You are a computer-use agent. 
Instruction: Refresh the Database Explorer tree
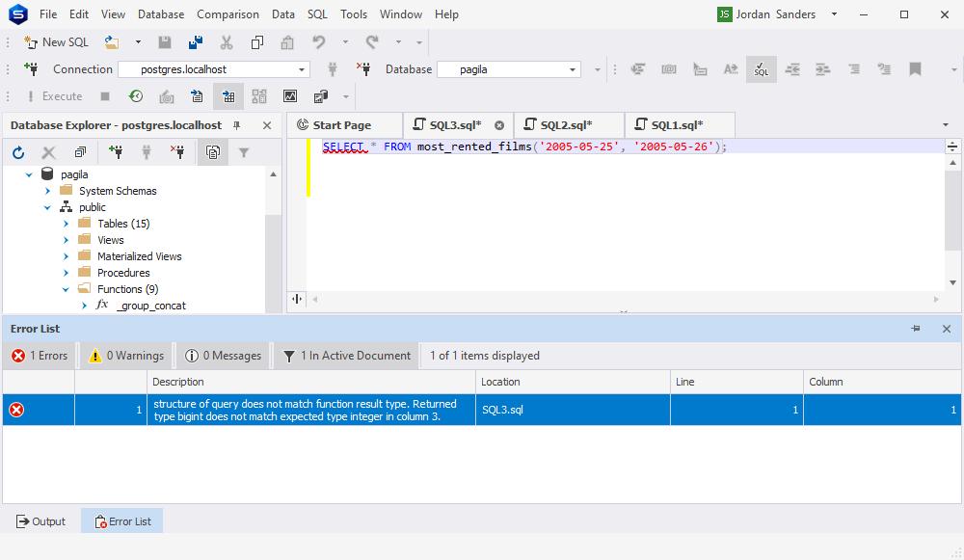[17, 151]
